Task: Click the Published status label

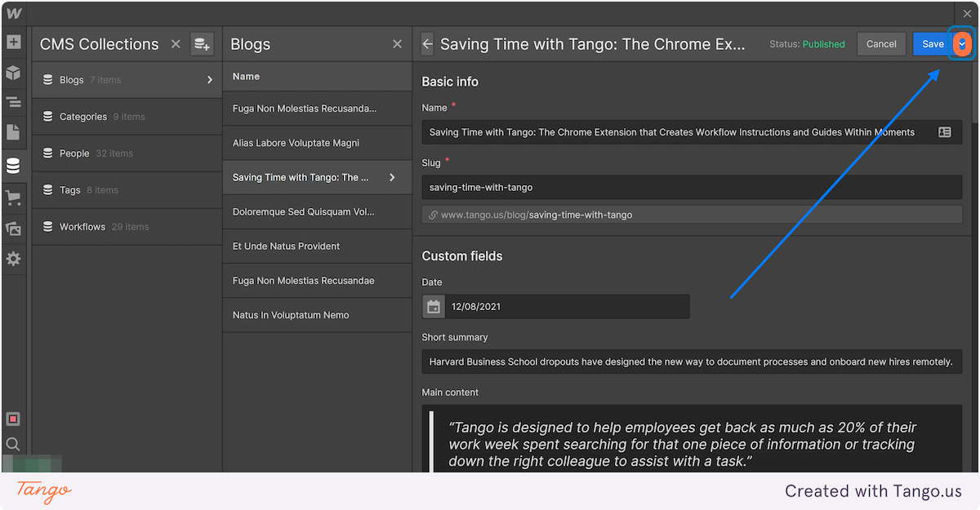Action: pos(823,44)
